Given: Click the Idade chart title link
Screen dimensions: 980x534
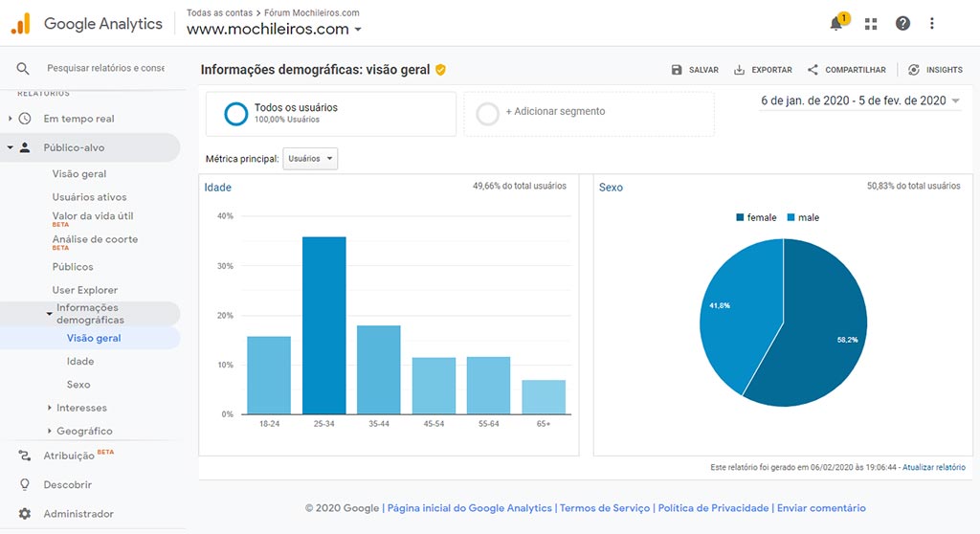Looking at the screenshot, I should pyautogui.click(x=217, y=187).
